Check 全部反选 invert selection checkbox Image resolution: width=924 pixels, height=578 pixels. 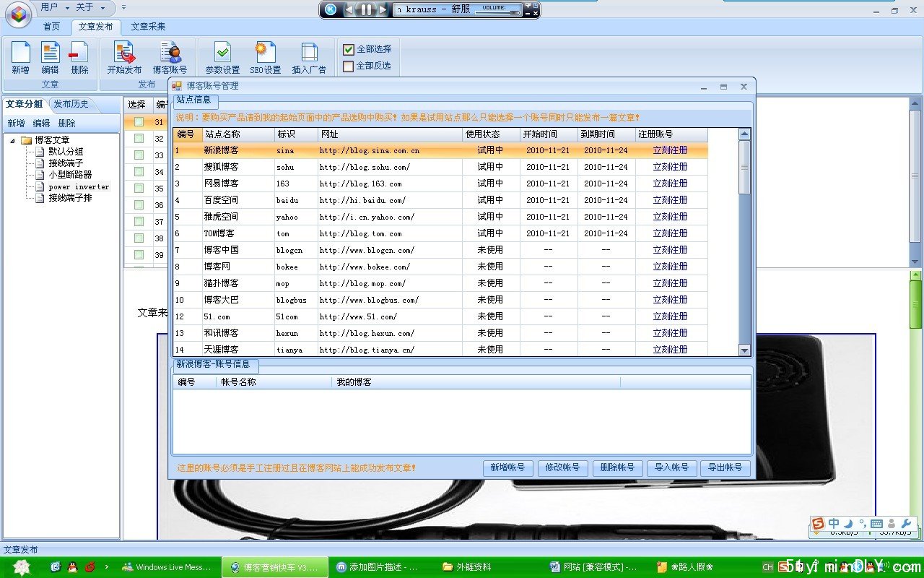point(349,66)
